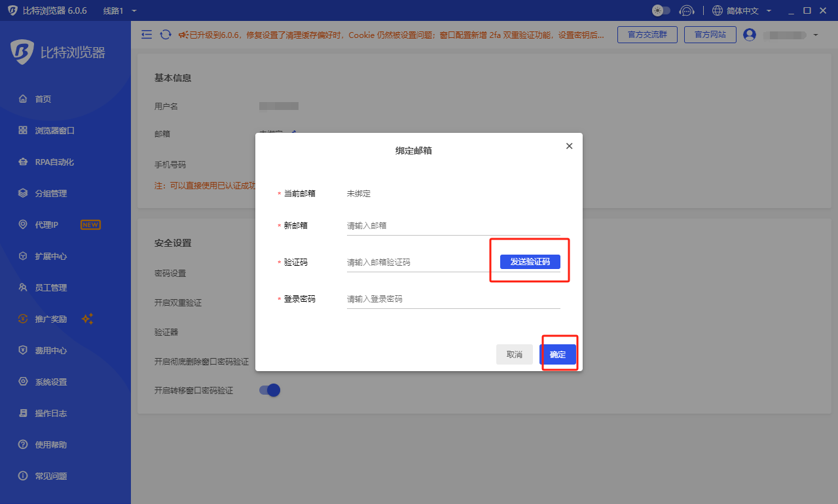Click the question mark icon beside 使用帮助

pyautogui.click(x=23, y=444)
